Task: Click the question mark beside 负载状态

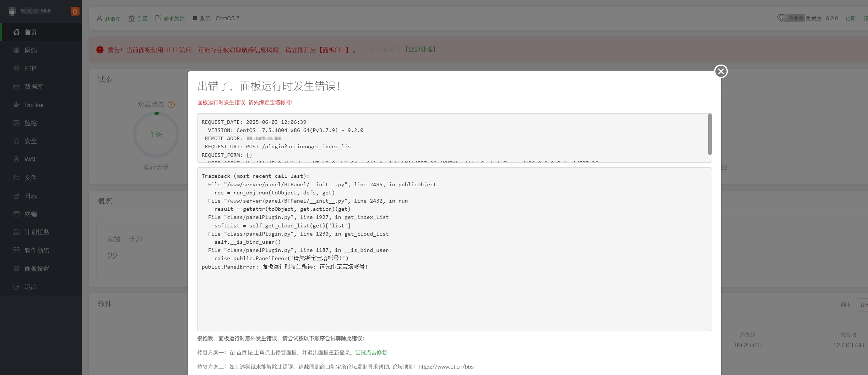Action: point(171,104)
